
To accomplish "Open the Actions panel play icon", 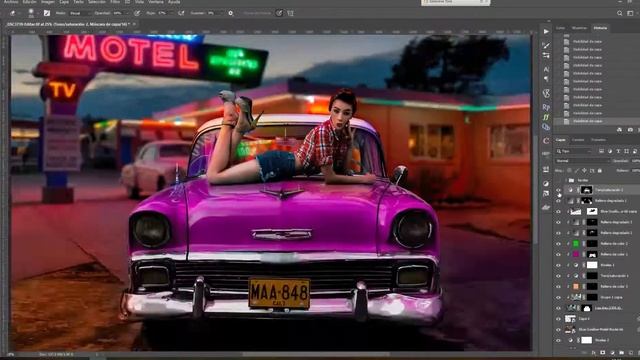I will tap(546, 31).
